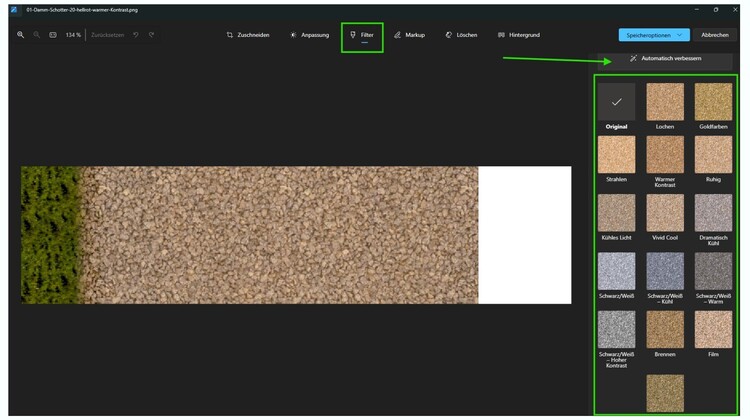The image size is (750, 420).
Task: Apply the Goldfarben filter
Action: pos(713,102)
